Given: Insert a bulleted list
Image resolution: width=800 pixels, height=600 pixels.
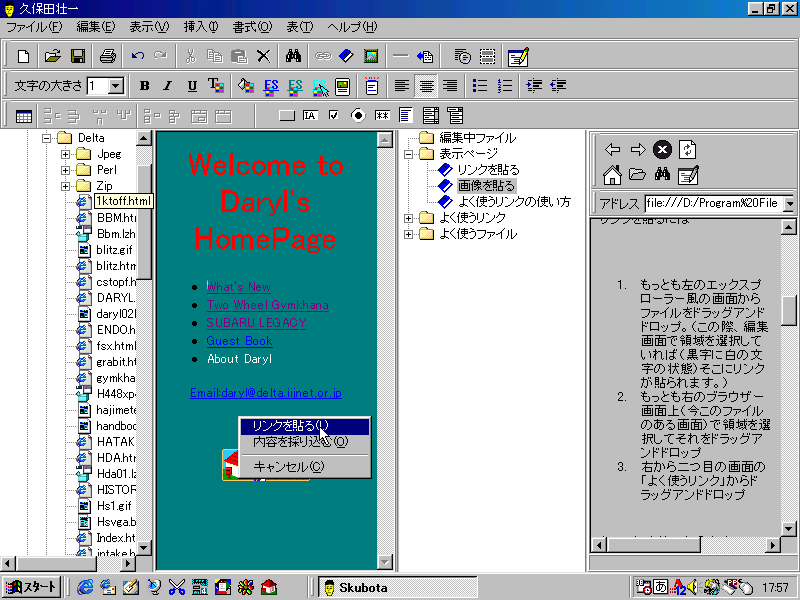Looking at the screenshot, I should pyautogui.click(x=480, y=86).
